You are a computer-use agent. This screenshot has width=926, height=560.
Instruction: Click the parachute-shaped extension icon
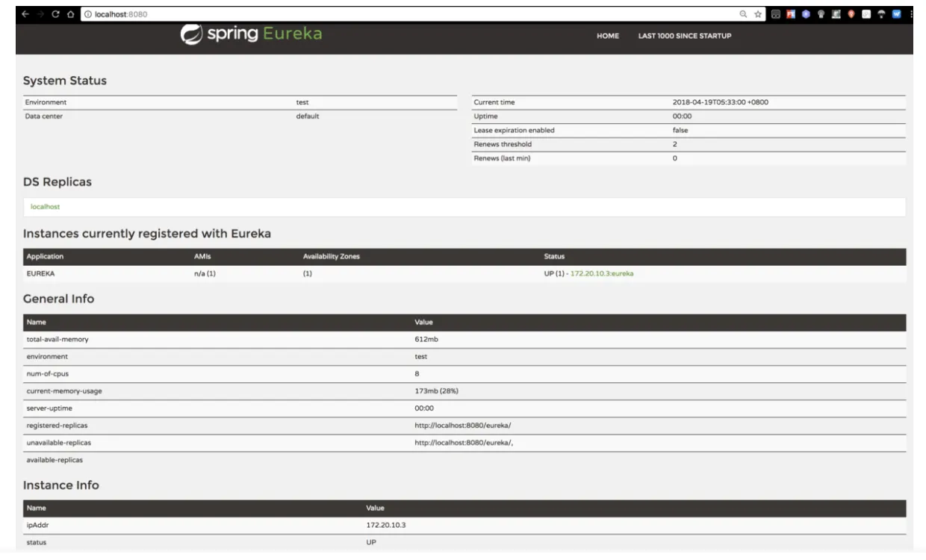pos(881,13)
